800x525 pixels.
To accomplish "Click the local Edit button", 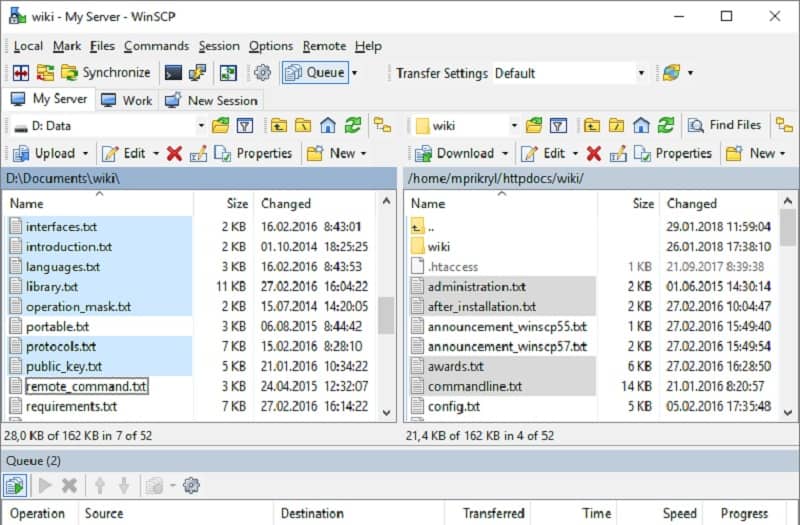I will 124,154.
